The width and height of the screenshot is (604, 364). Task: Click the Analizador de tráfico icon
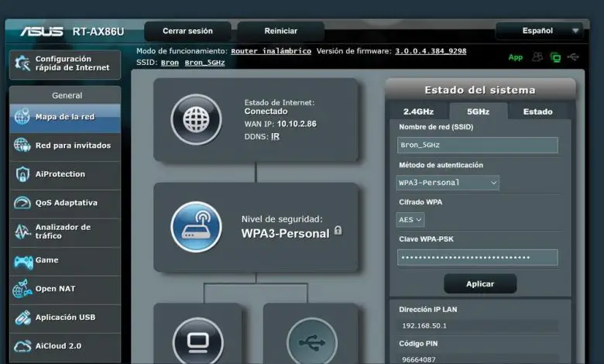click(22, 232)
